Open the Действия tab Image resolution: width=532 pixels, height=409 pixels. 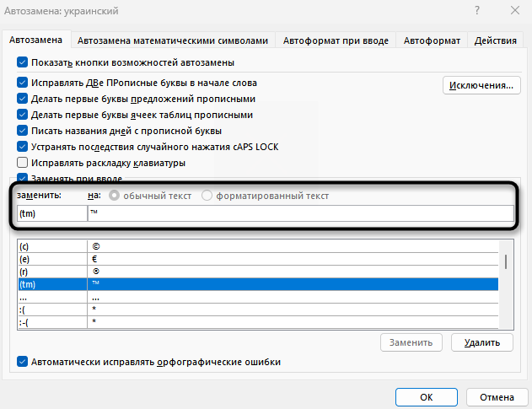(x=496, y=40)
